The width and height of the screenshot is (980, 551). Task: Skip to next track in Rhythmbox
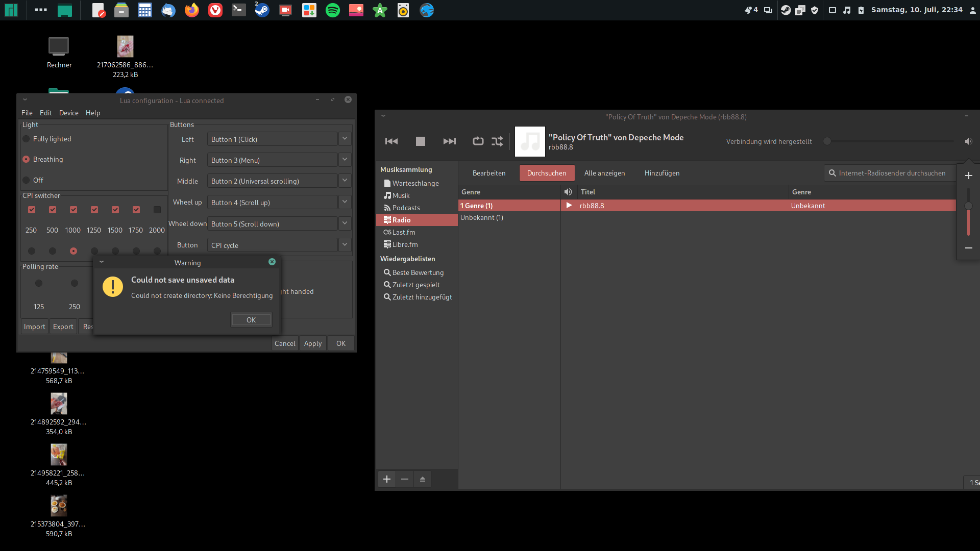pyautogui.click(x=449, y=141)
